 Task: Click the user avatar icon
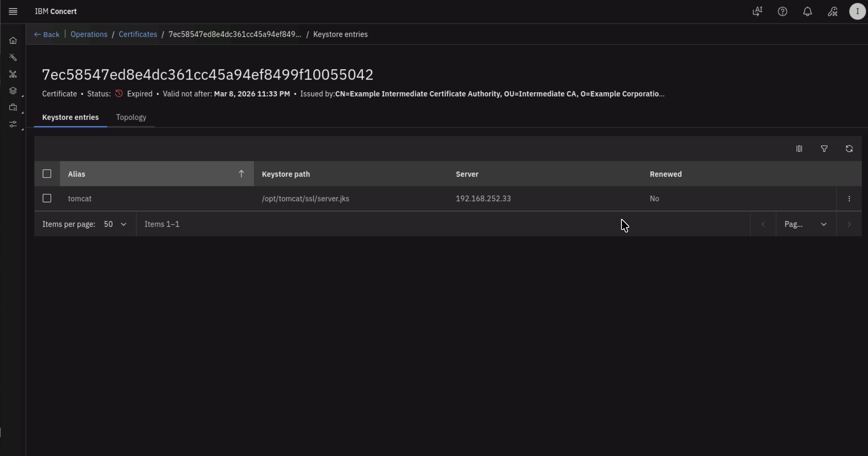857,12
